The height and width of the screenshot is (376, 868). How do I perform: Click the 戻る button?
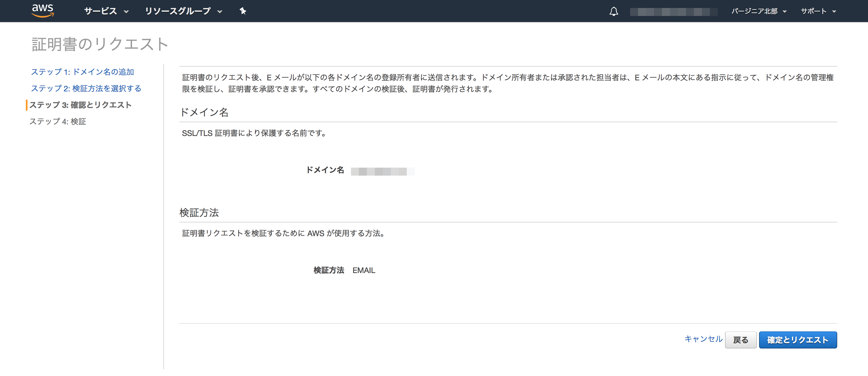(741, 340)
